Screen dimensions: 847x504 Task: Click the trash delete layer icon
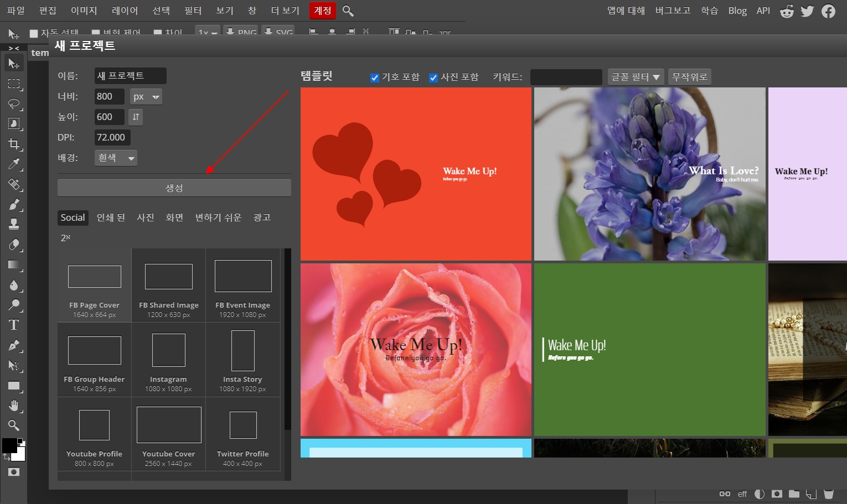pos(828,493)
